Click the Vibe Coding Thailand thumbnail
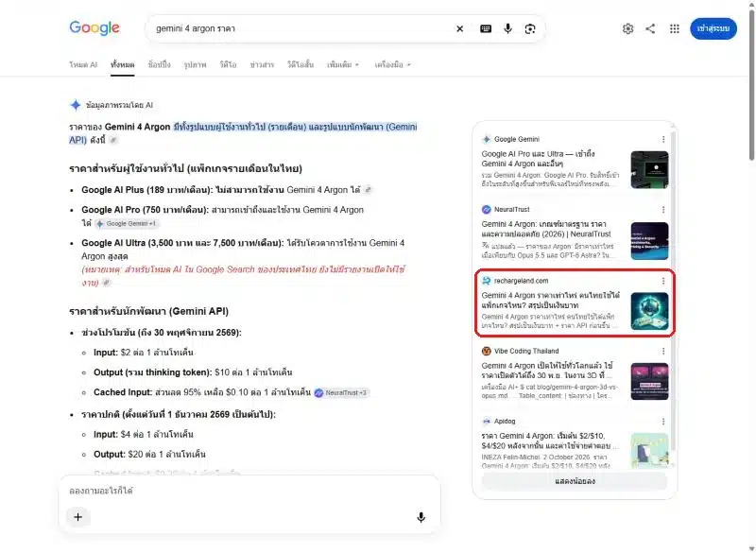 [649, 381]
